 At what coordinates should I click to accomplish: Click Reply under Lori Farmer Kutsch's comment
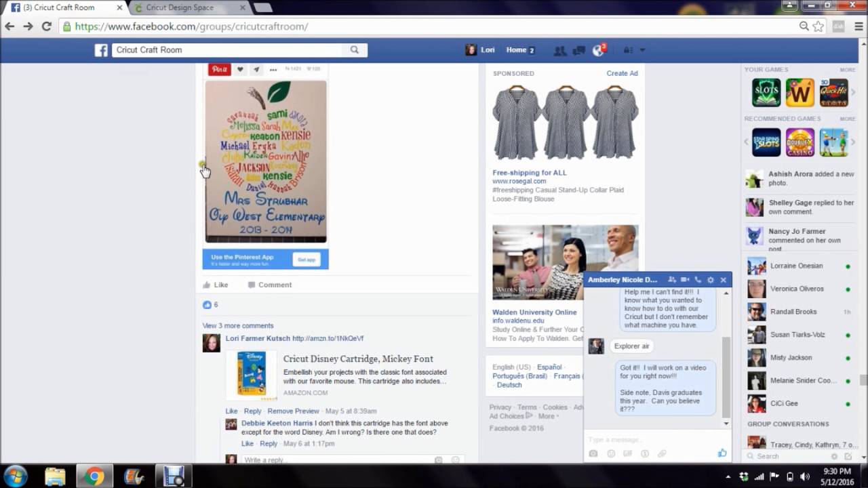(x=252, y=411)
